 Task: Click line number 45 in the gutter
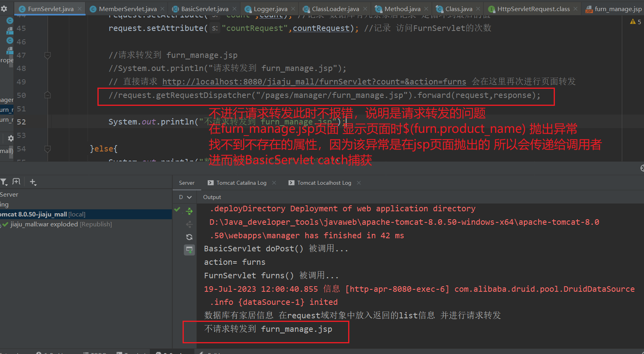coord(21,29)
